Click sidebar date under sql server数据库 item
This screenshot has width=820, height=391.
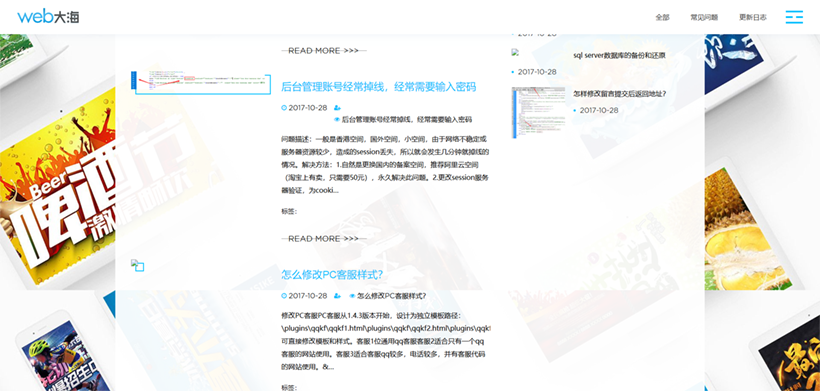pyautogui.click(x=537, y=72)
